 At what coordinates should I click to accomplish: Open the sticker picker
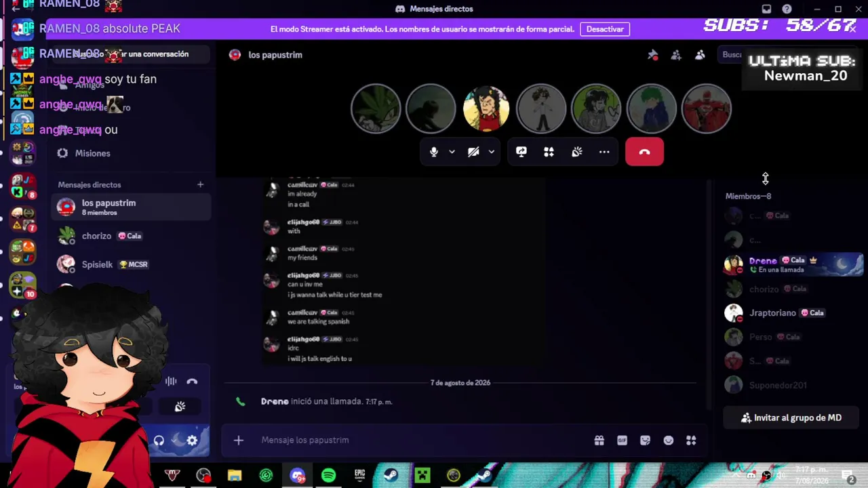coord(646,441)
